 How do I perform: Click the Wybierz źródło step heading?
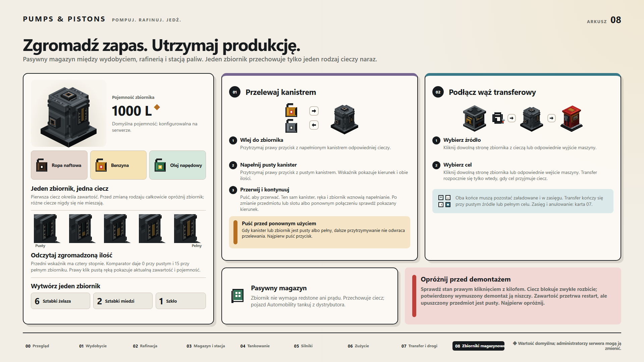point(462,140)
